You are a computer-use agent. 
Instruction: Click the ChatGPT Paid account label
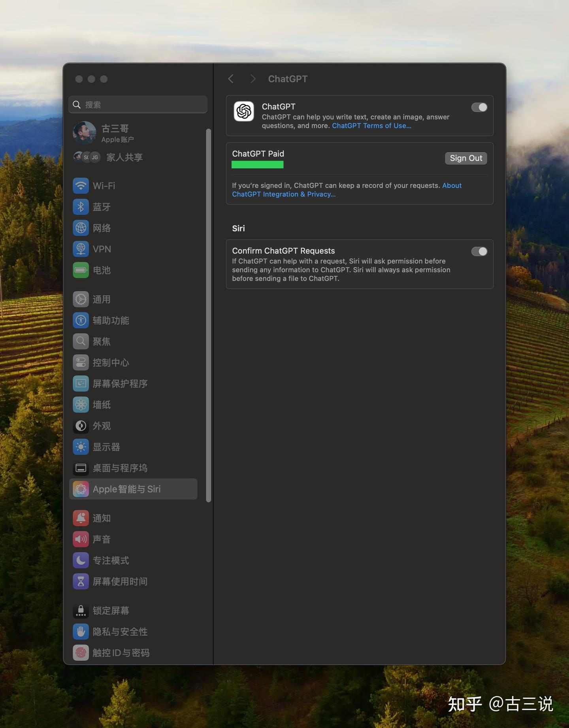pyautogui.click(x=258, y=154)
